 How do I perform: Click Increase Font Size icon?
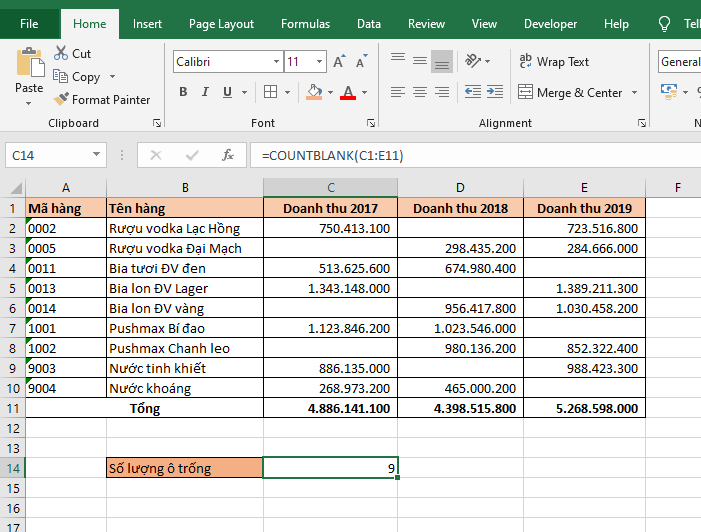point(339,62)
